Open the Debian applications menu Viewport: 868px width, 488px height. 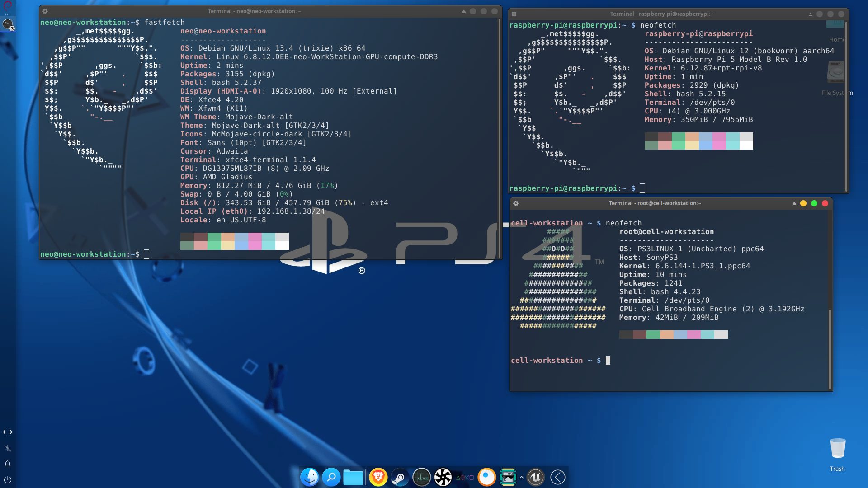pyautogui.click(x=8, y=6)
